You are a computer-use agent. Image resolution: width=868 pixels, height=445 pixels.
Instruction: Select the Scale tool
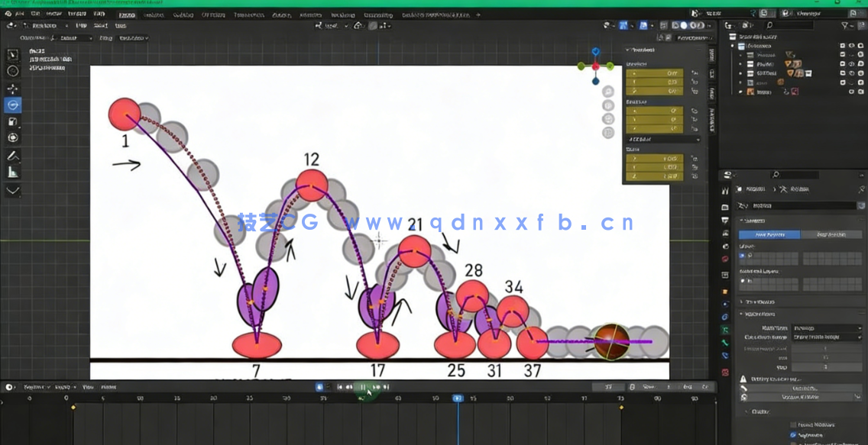[12, 121]
